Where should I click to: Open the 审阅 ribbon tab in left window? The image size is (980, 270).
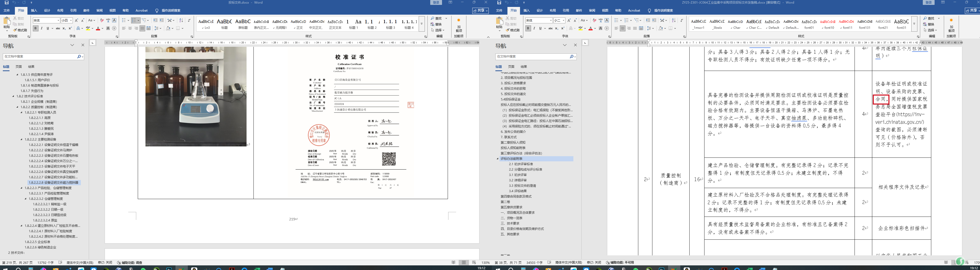[99, 11]
